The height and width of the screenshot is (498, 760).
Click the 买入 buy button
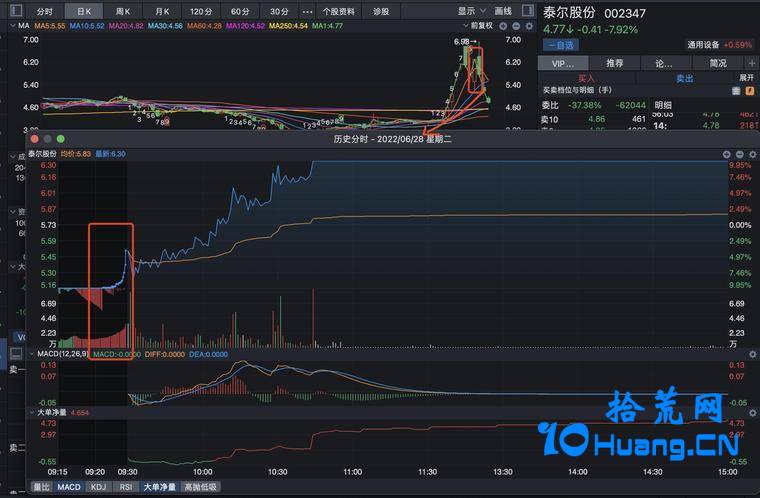[586, 79]
